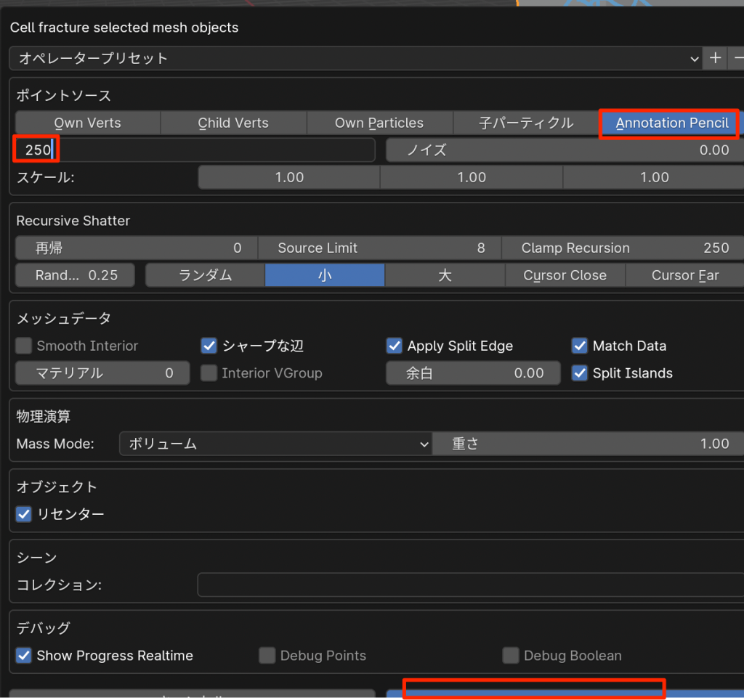The image size is (744, 700).
Task: Open the オペレータープリセット dropdown
Action: pyautogui.click(x=356, y=58)
